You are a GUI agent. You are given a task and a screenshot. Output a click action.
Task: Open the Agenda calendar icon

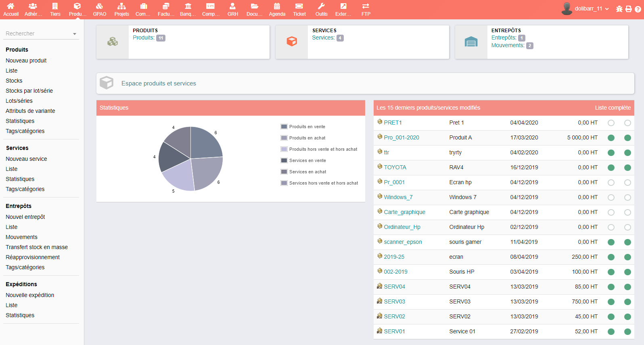coord(277,6)
